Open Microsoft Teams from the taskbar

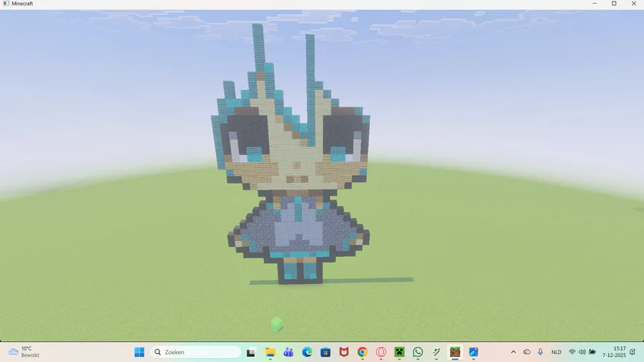coord(288,352)
